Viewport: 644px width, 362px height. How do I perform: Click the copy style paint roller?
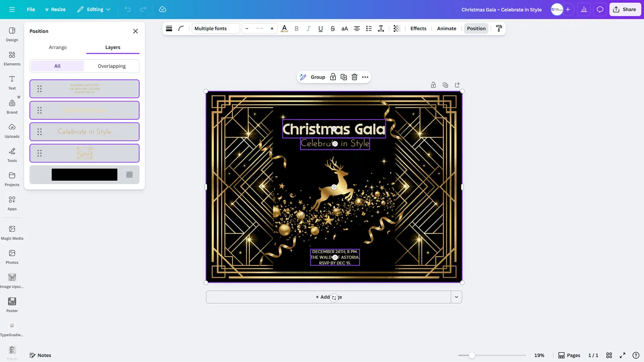[x=499, y=29]
